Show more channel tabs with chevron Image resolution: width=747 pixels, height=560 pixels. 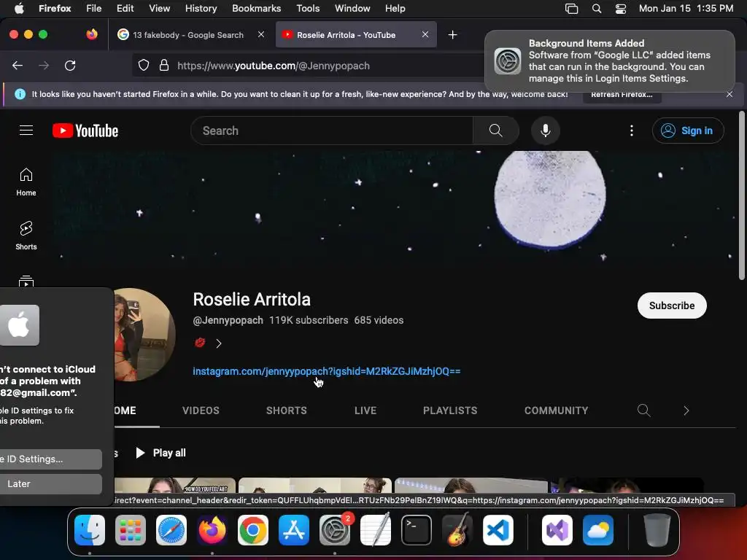click(x=686, y=411)
